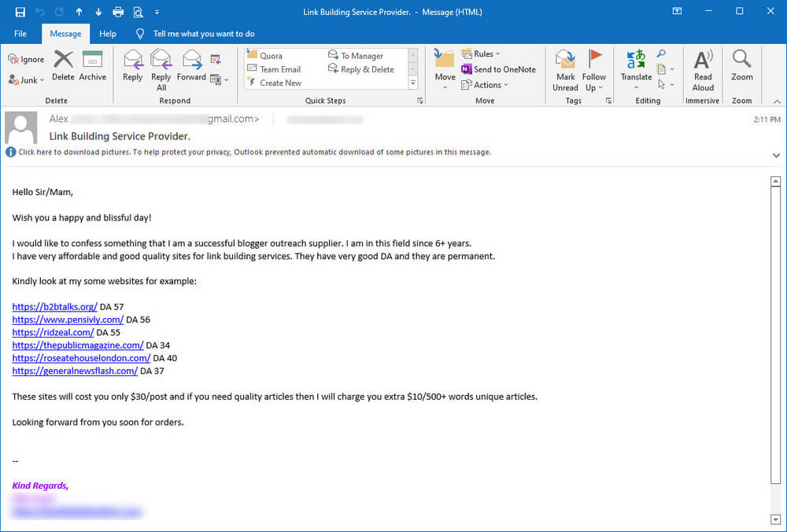The width and height of the screenshot is (787, 532).
Task: Click Reply All
Action: pos(161,70)
